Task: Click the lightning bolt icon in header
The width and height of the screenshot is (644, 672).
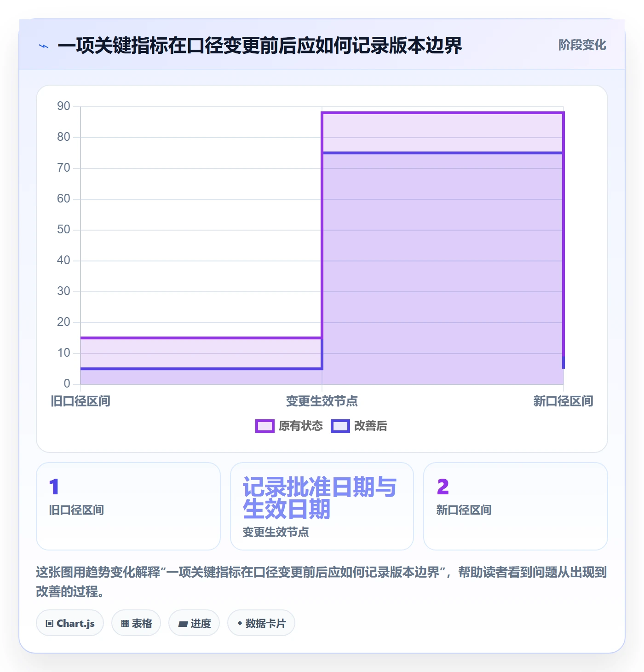Action: (x=44, y=46)
